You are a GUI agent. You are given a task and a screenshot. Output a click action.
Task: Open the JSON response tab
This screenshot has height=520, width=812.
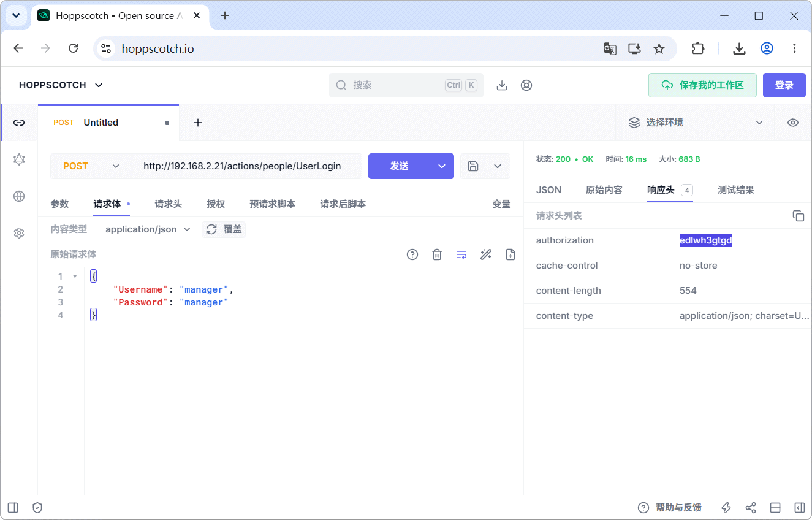tap(548, 190)
